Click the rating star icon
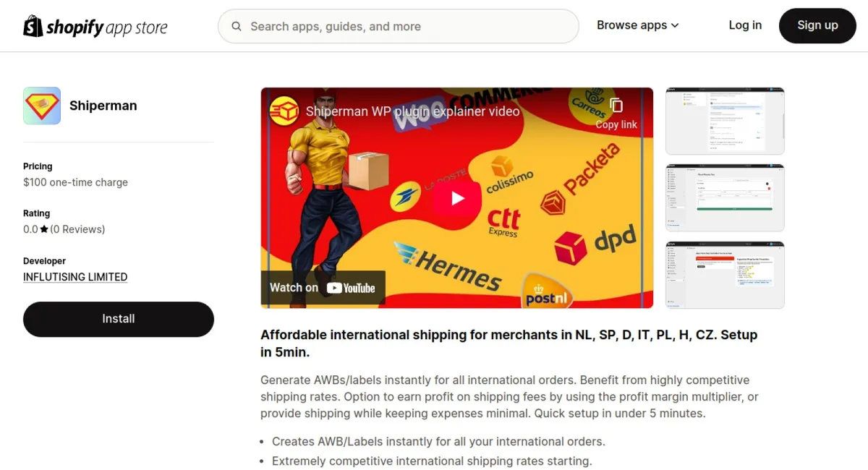Screen dimensions: 868x470 coord(44,229)
